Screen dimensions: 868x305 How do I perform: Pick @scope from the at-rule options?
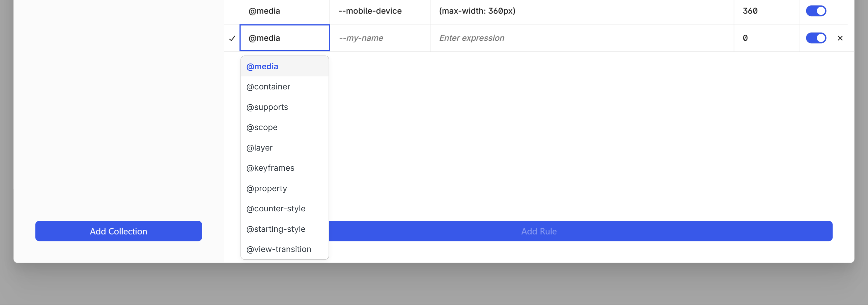click(262, 127)
